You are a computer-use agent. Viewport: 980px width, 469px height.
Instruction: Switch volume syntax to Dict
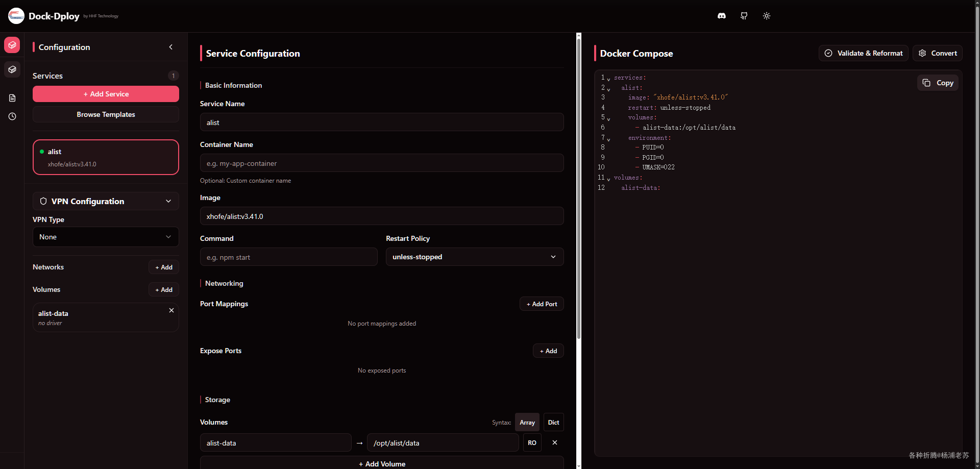tap(553, 422)
